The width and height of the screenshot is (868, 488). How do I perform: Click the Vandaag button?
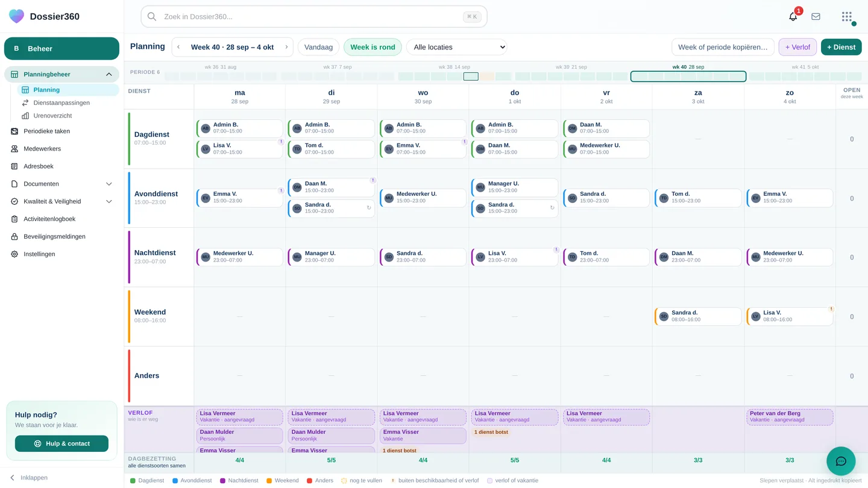point(318,47)
